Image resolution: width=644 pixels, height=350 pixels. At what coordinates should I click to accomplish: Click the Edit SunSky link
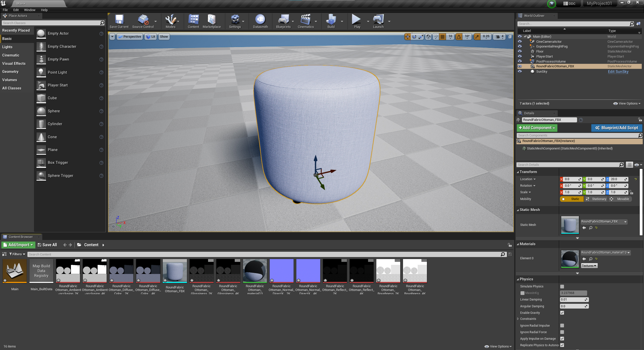coord(618,72)
